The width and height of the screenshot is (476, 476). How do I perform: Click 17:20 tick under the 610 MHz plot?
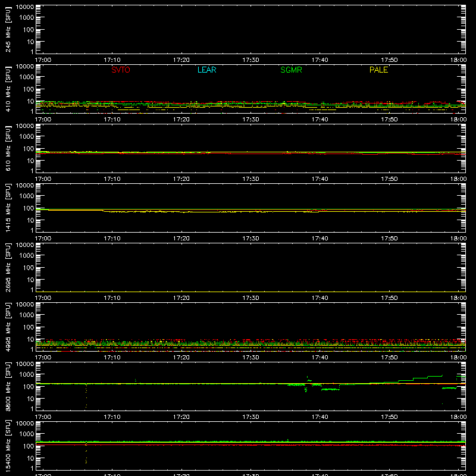(x=181, y=179)
